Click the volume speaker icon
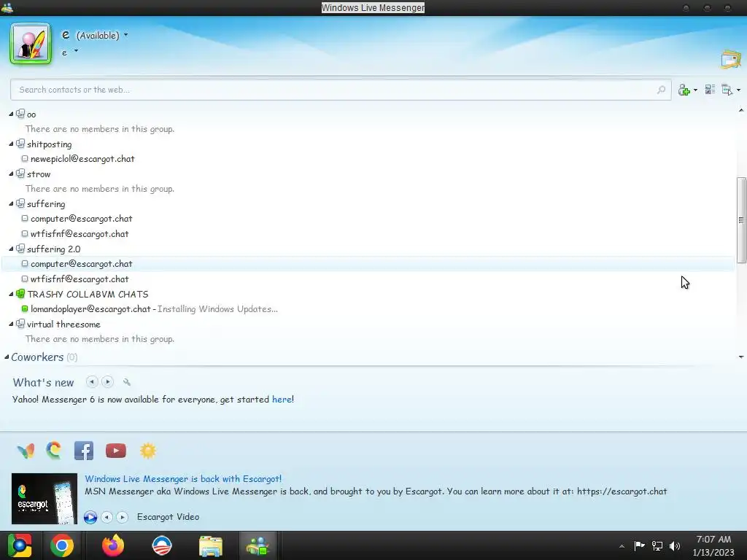The height and width of the screenshot is (560, 747). 675,545
